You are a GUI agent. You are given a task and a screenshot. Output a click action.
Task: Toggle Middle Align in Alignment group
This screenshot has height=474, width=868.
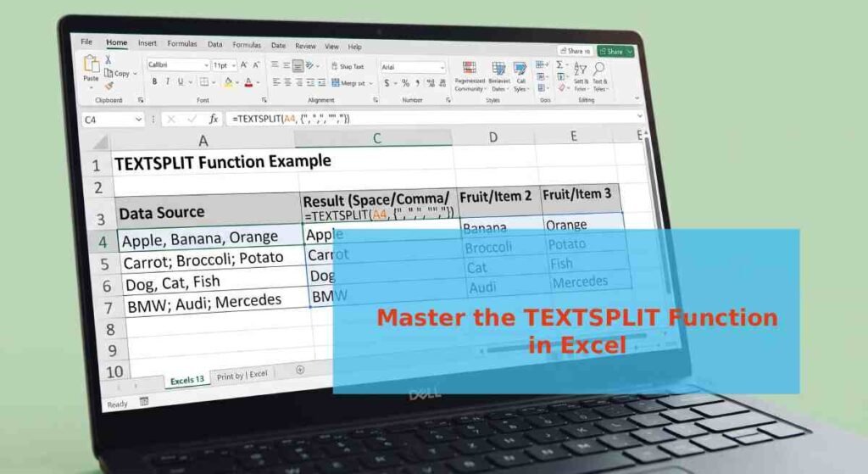pos(287,65)
